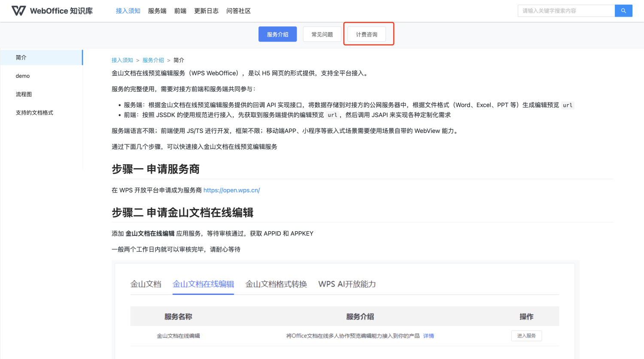Image resolution: width=644 pixels, height=359 pixels.
Task: Click the blue search magnifier button
Action: (623, 11)
